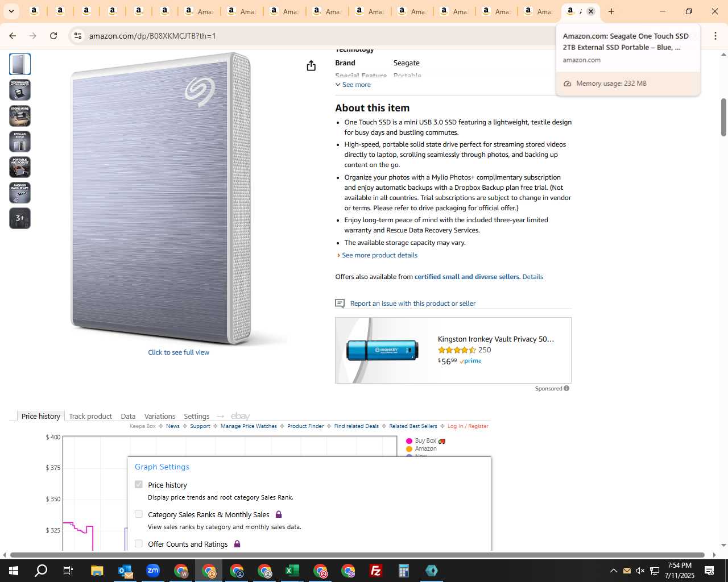728x582 pixels.
Task: Open the tab search chevron in Chrome
Action: pos(11,11)
